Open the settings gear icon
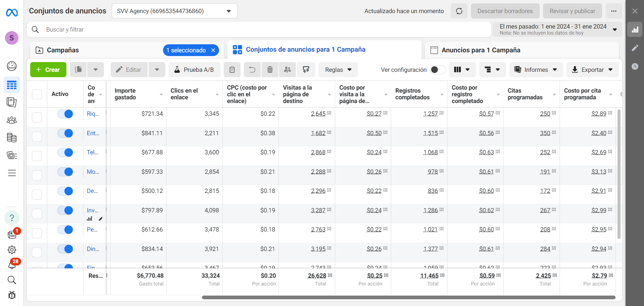The image size is (644, 306). 12,250
